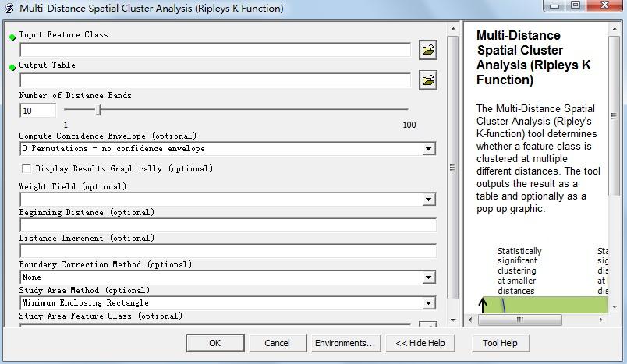Cancel the dialog
This screenshot has height=364, width=627.
point(277,343)
